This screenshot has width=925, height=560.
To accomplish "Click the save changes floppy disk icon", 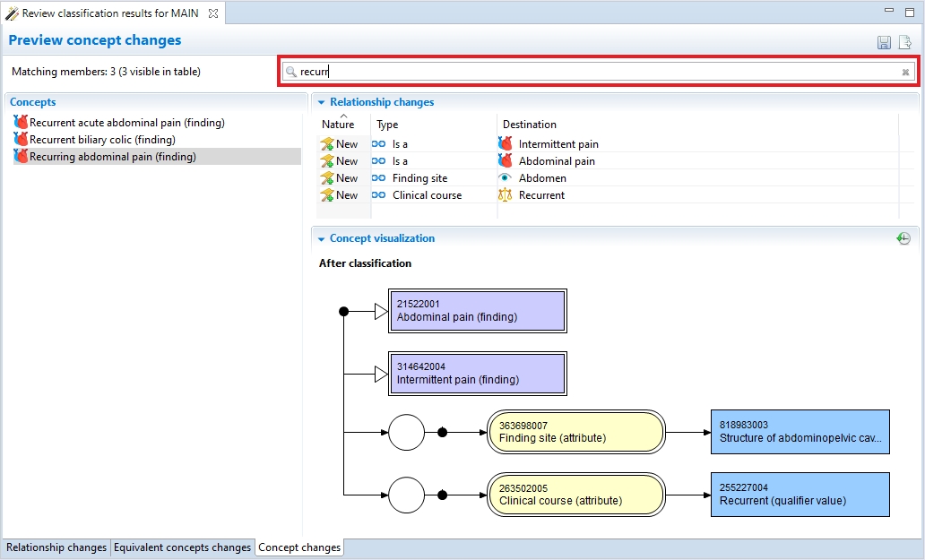I will pyautogui.click(x=884, y=43).
